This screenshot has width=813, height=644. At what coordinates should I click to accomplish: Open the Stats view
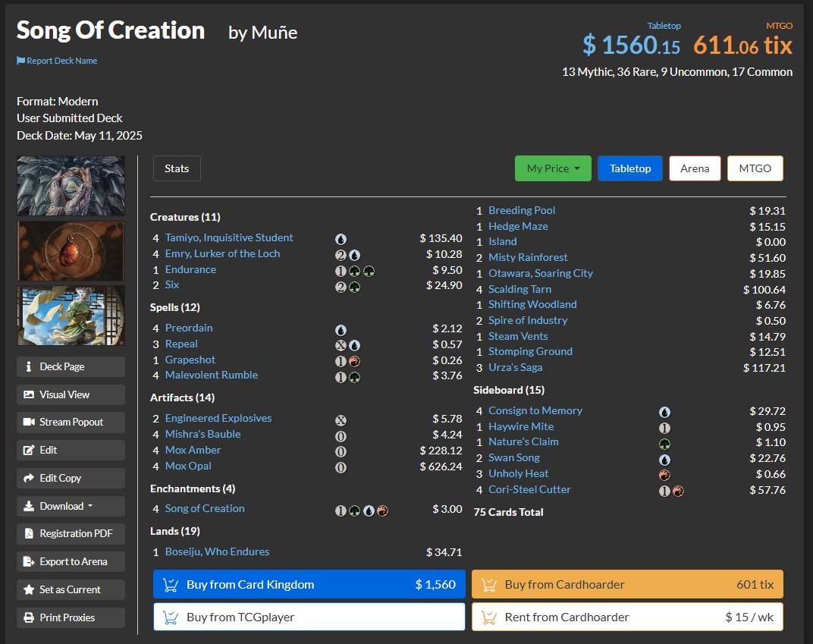coord(177,168)
